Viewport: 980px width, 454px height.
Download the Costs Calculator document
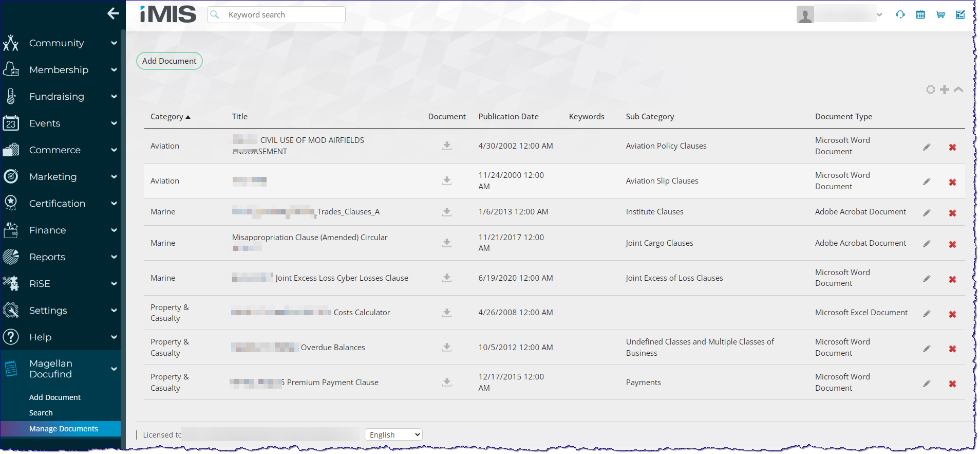(447, 313)
